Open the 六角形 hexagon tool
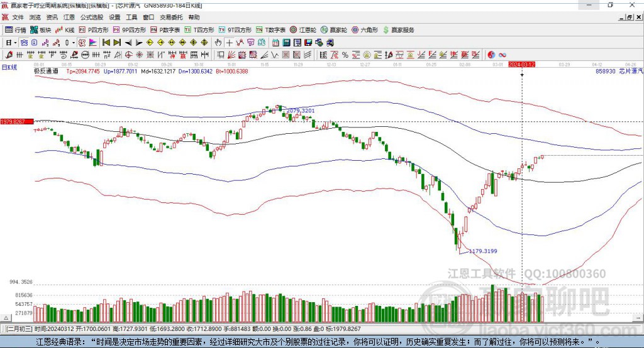Viewport: 644px width, 348px height. (365, 30)
